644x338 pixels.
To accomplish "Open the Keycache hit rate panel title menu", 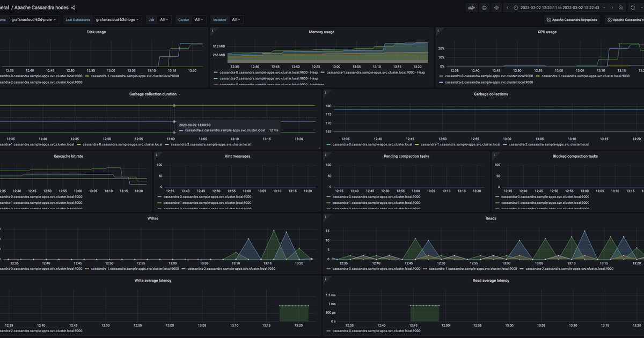I will point(69,156).
